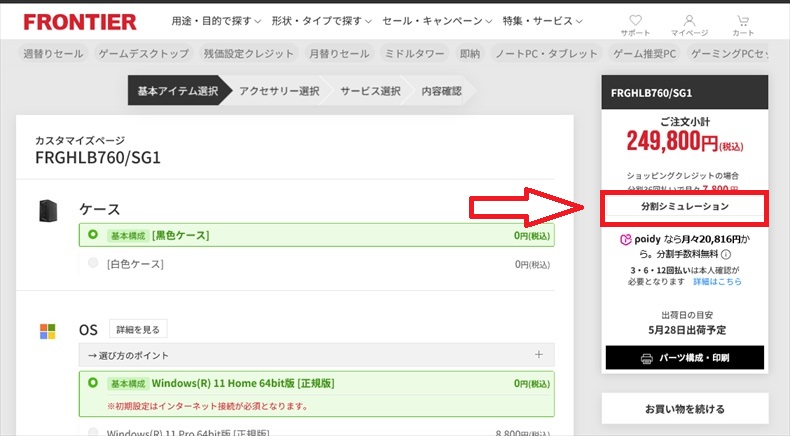The image size is (790, 436).
Task: Click the paidy logo icon
Action: tap(625, 239)
